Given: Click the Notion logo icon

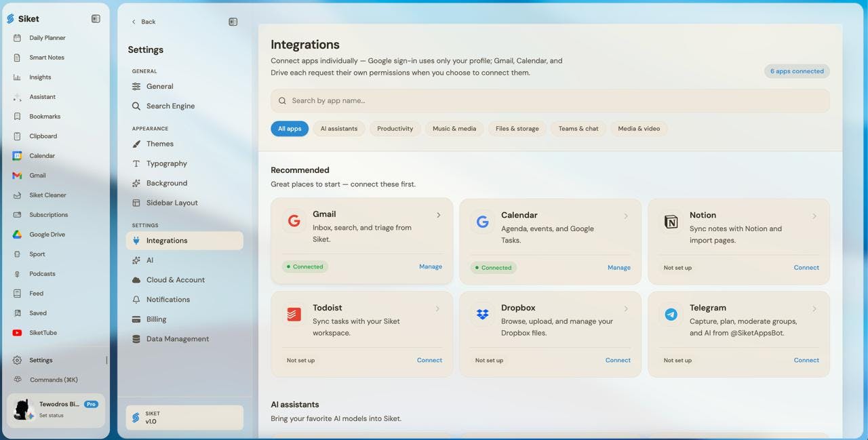Looking at the screenshot, I should tap(671, 222).
